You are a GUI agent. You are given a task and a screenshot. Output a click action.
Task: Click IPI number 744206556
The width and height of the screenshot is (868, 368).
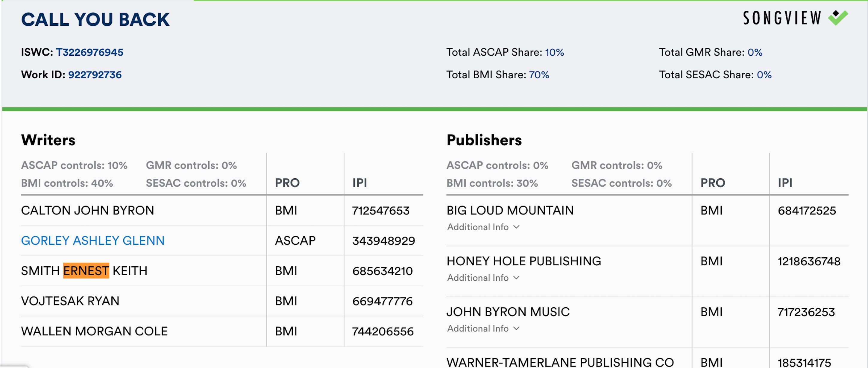point(383,331)
